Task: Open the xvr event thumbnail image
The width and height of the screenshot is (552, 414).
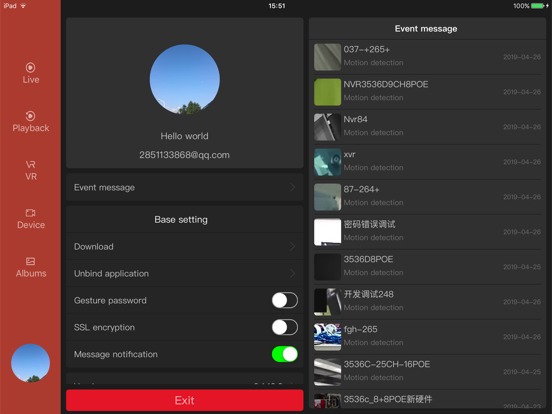Action: tap(327, 162)
